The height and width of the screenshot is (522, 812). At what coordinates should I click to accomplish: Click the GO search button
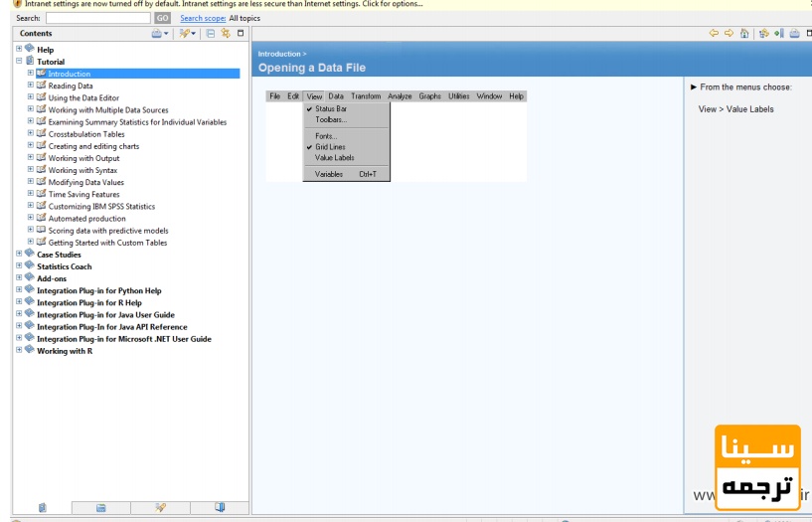pos(162,18)
